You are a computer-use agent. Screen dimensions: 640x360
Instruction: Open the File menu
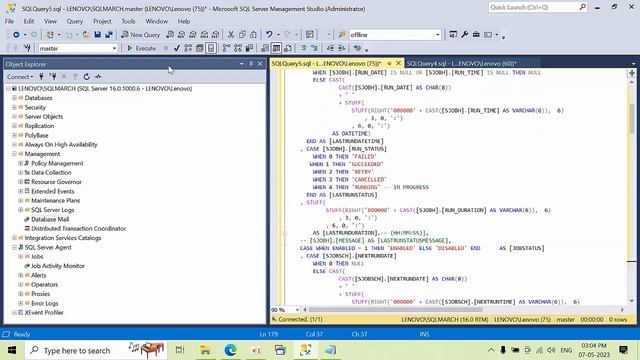pyautogui.click(x=9, y=21)
